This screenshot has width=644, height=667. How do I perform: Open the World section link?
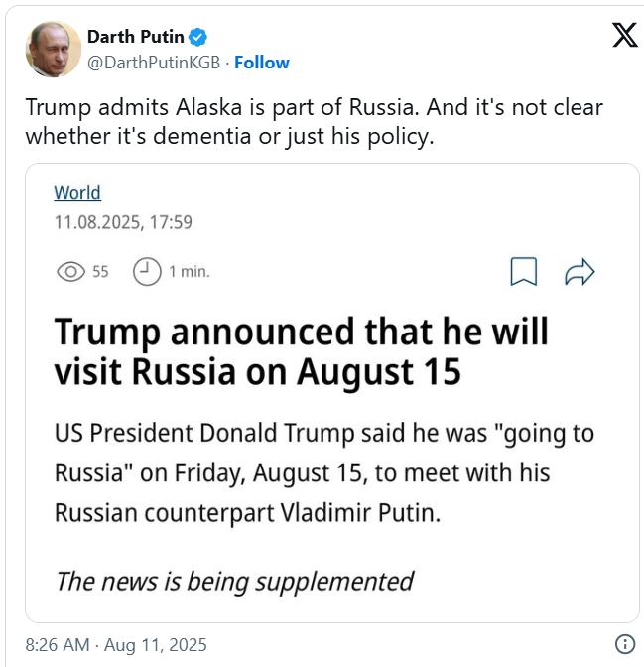pyautogui.click(x=77, y=193)
